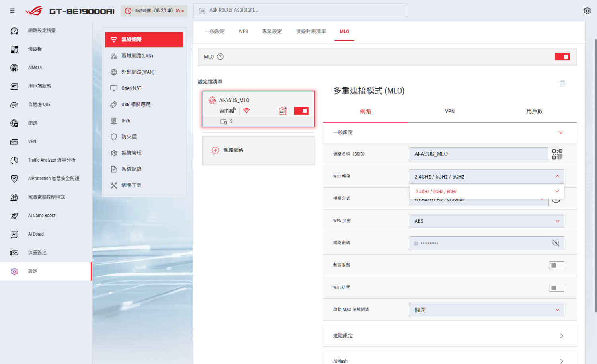The width and height of the screenshot is (597, 364).
Task: Switch to the client count tab
Action: 534,111
